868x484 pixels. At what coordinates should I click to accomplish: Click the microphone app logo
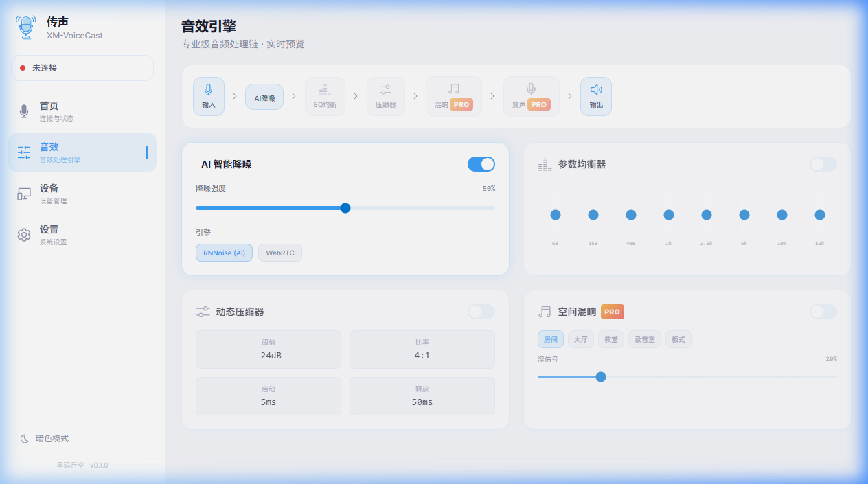coord(26,27)
